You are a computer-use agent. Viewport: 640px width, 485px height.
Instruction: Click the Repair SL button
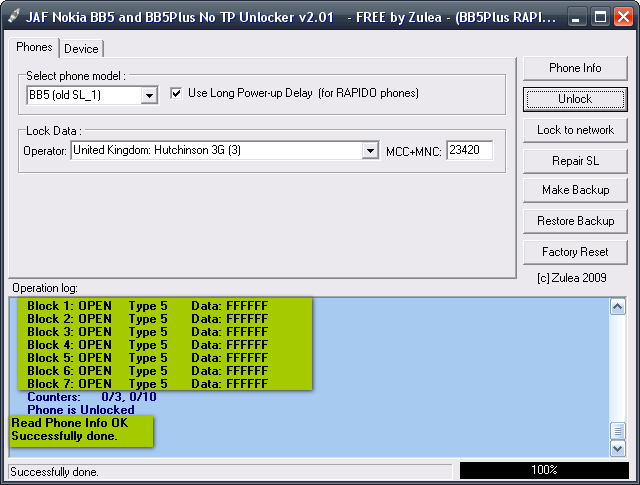coord(575,161)
